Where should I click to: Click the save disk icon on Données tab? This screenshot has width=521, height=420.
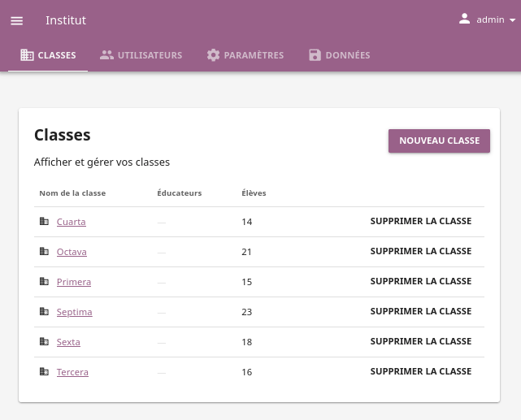(315, 54)
